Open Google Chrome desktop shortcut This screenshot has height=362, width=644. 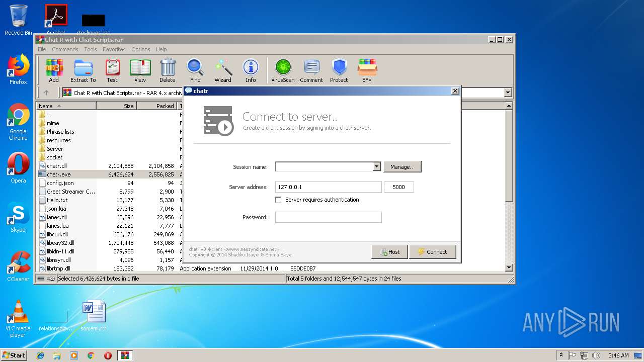click(18, 122)
